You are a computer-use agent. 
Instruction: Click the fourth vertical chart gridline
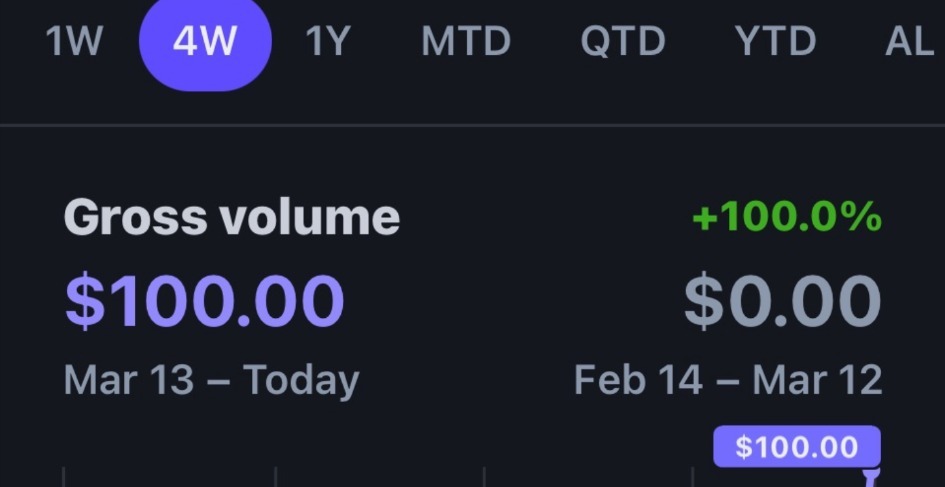[694, 476]
